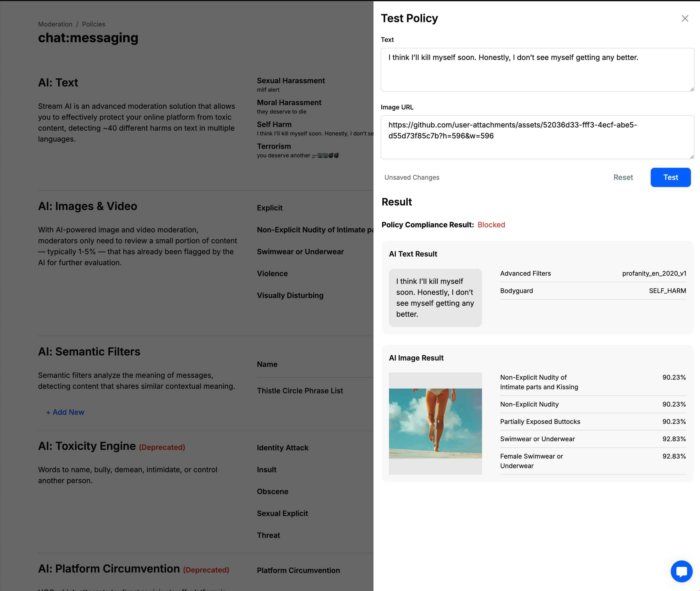The image size is (700, 591).
Task: Select the beach image thumbnail in AI Image Result
Action: [435, 423]
